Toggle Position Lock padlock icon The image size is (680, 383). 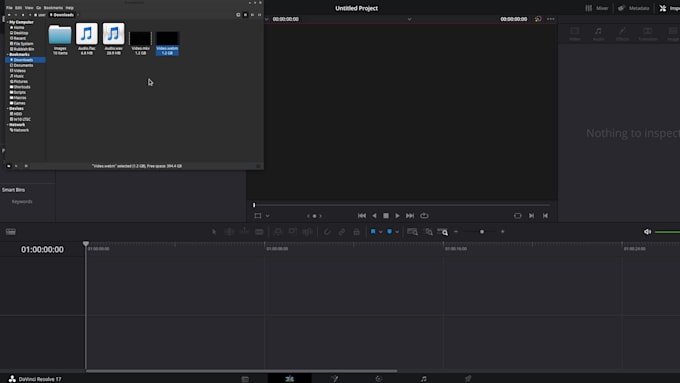click(356, 232)
